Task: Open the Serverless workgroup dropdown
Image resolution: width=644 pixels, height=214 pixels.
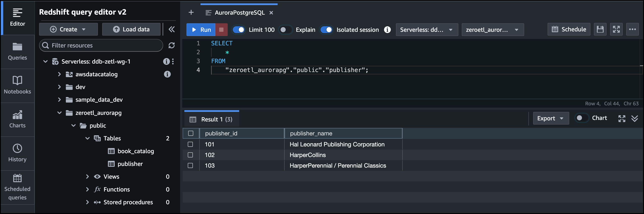Action: [427, 30]
